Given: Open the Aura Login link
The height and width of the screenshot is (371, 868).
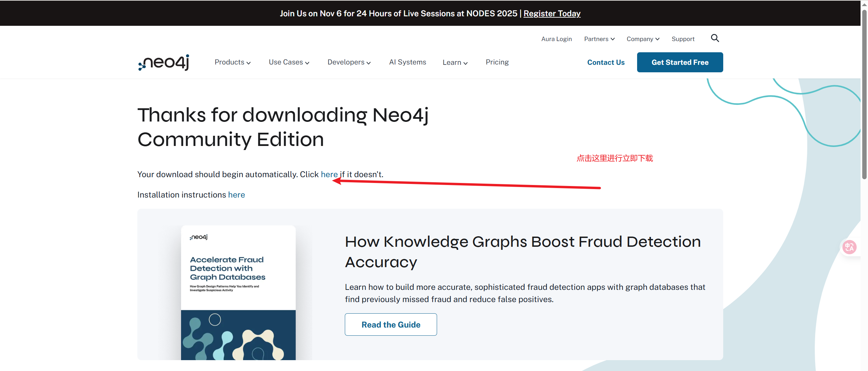Looking at the screenshot, I should pos(556,39).
